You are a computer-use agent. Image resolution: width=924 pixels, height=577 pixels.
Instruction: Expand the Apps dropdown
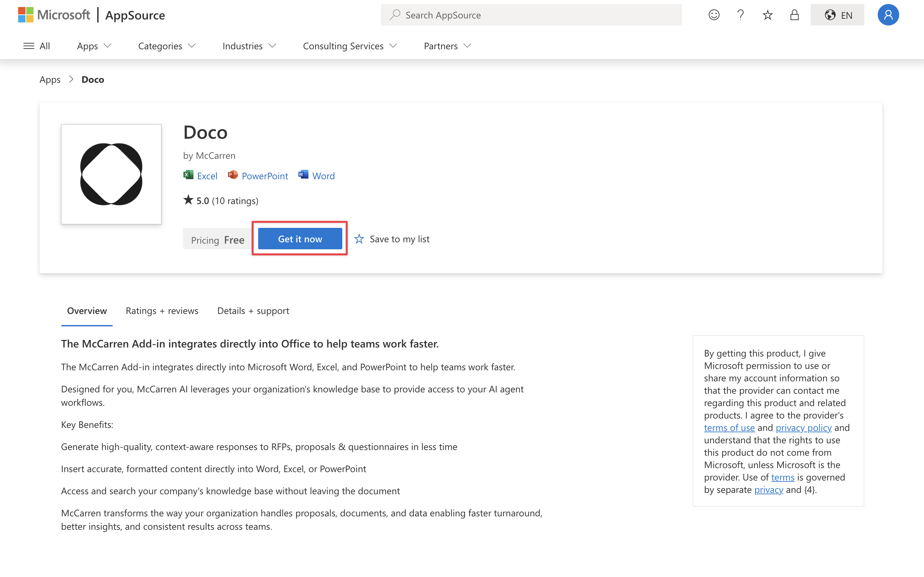94,46
